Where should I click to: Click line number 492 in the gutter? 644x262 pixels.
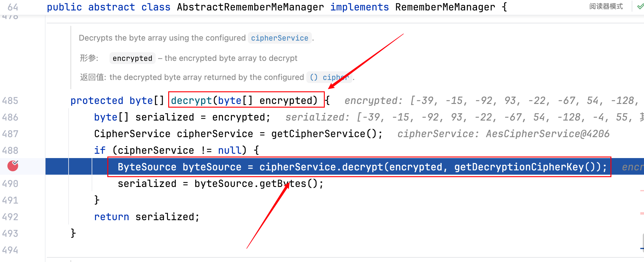pos(10,217)
